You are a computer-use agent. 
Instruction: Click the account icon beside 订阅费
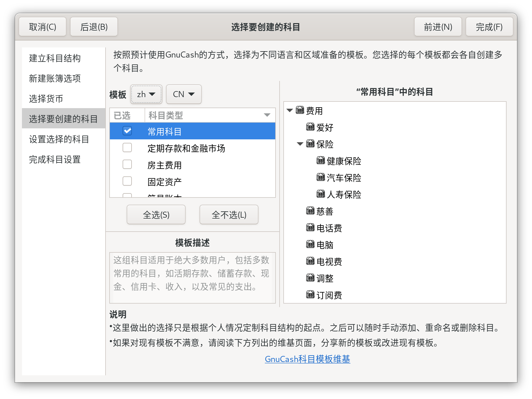[x=310, y=295]
